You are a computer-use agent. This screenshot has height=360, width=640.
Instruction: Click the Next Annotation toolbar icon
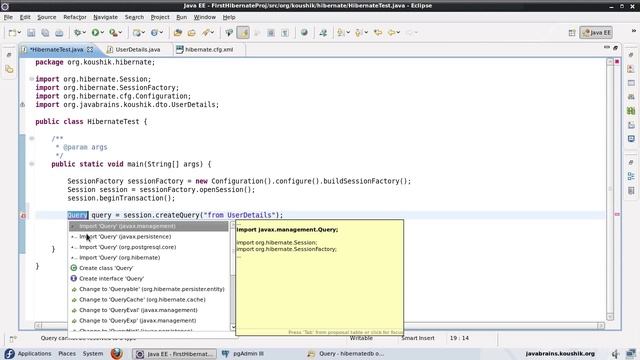(x=340, y=33)
